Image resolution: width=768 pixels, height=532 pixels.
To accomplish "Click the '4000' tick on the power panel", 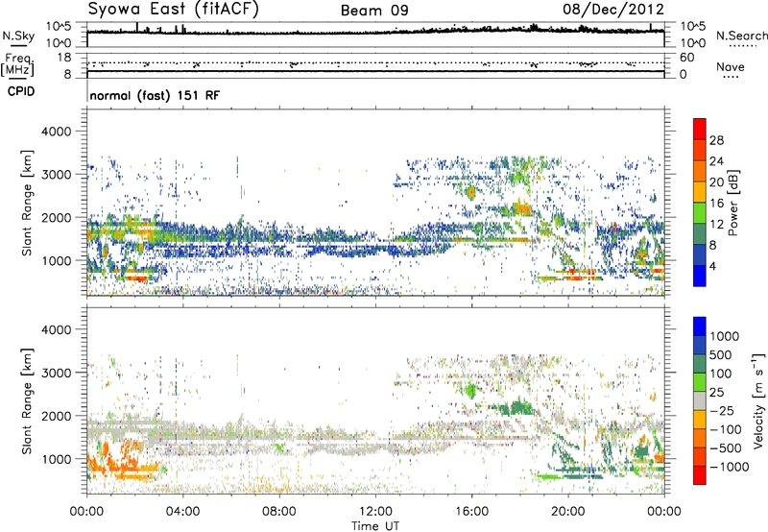I will point(56,132).
